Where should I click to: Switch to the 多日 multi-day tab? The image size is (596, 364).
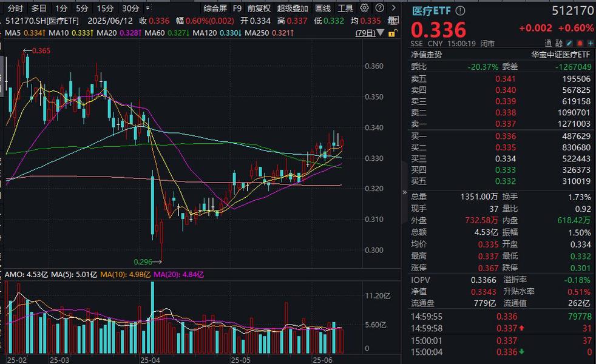point(38,8)
